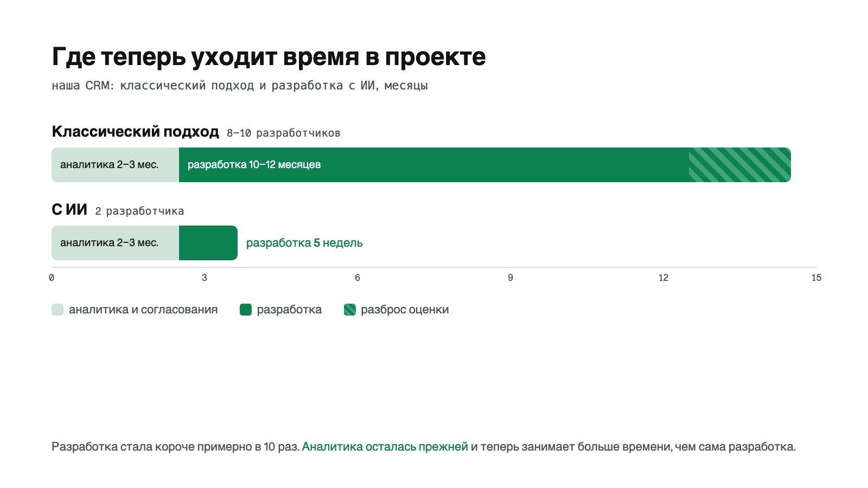Click the axis tick label "0"
Screen dimensions: 868x488
(52, 278)
